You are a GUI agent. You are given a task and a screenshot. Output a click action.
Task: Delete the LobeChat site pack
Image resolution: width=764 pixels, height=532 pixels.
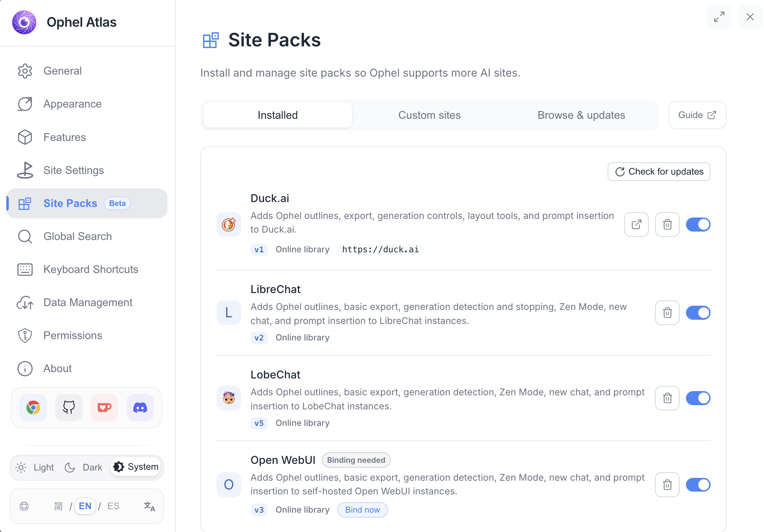click(667, 398)
